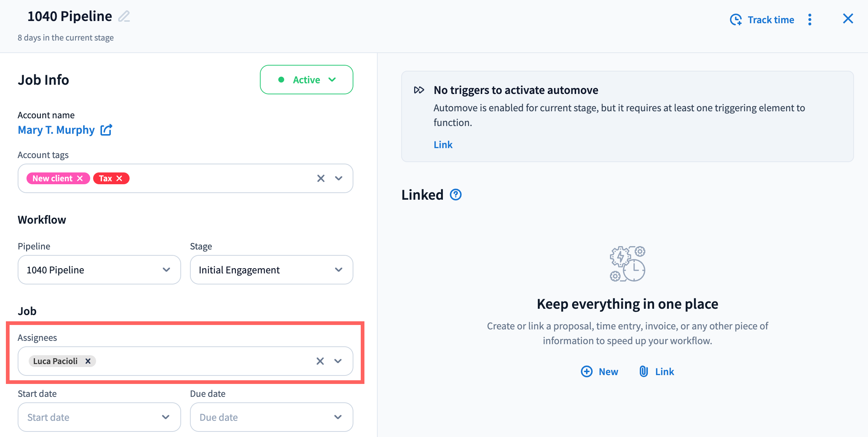The image size is (868, 437).
Task: Click New to create linked item
Action: [x=600, y=371]
